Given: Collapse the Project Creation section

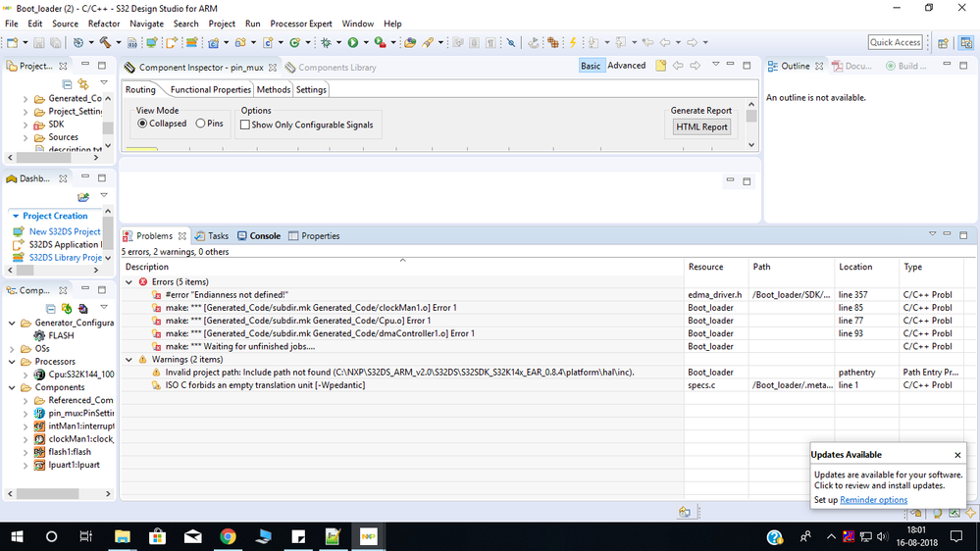Looking at the screenshot, I should click(x=16, y=216).
